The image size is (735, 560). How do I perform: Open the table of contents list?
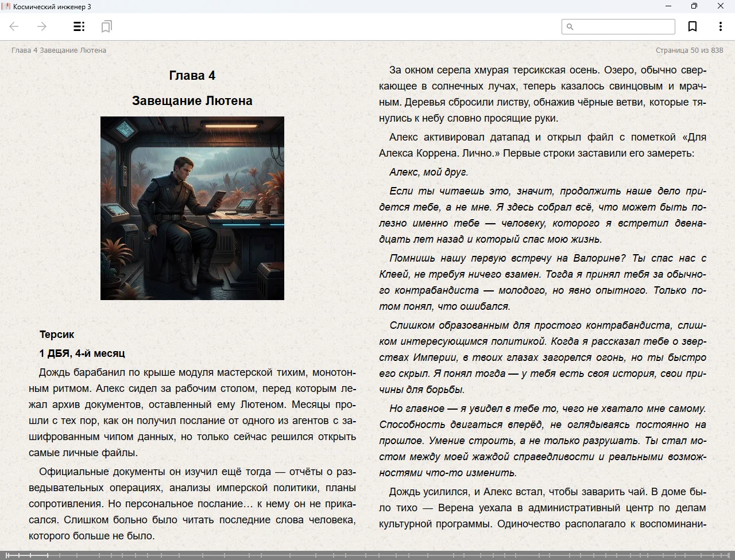coord(79,26)
